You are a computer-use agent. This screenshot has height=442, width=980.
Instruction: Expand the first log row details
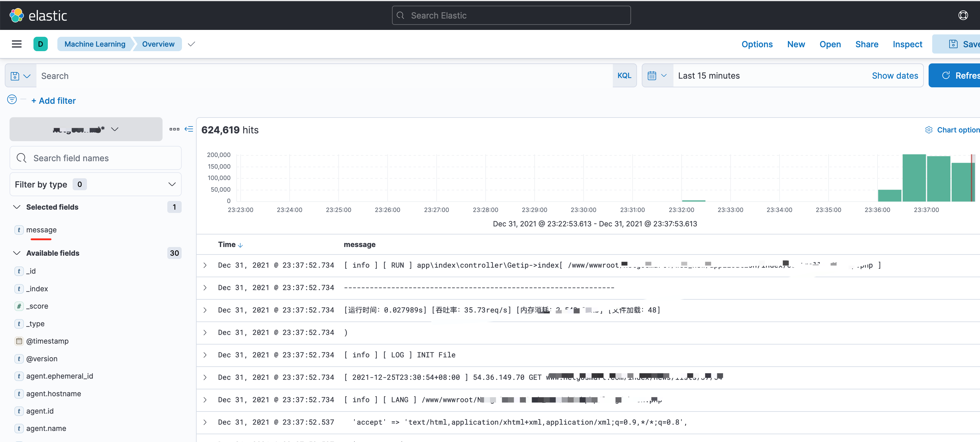coord(205,265)
